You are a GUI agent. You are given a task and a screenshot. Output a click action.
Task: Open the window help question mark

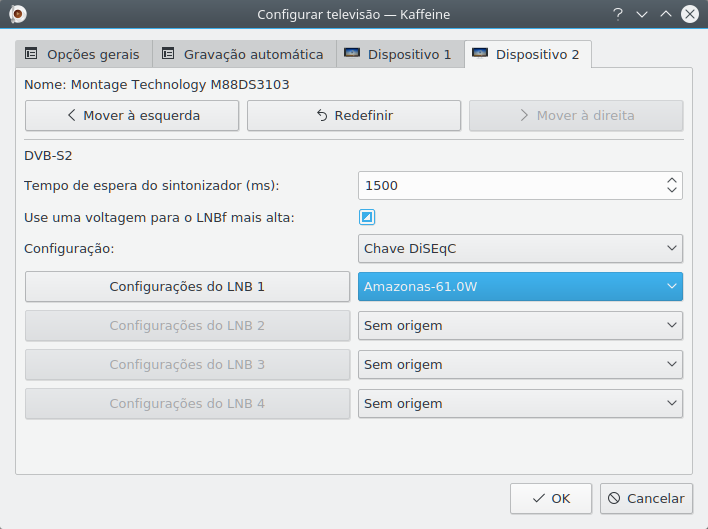point(618,14)
